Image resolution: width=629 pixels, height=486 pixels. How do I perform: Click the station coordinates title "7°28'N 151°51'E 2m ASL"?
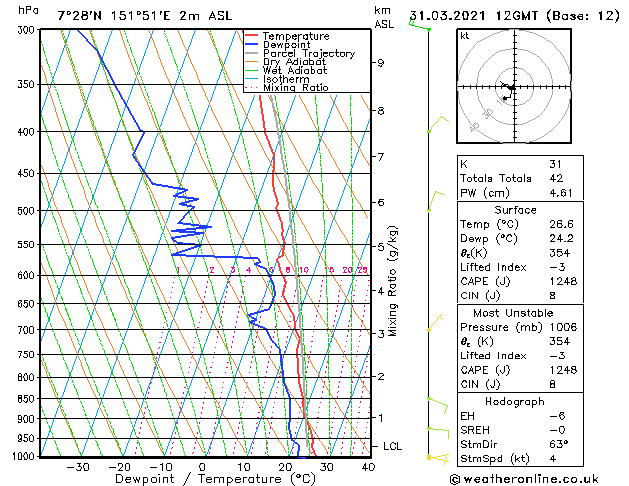144,16
